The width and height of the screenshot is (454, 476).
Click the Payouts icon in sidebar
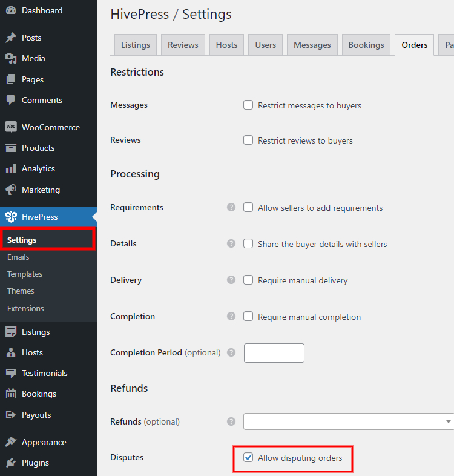point(11,415)
